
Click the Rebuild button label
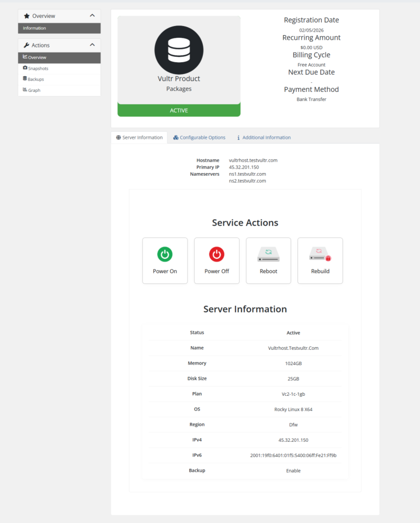pyautogui.click(x=320, y=271)
